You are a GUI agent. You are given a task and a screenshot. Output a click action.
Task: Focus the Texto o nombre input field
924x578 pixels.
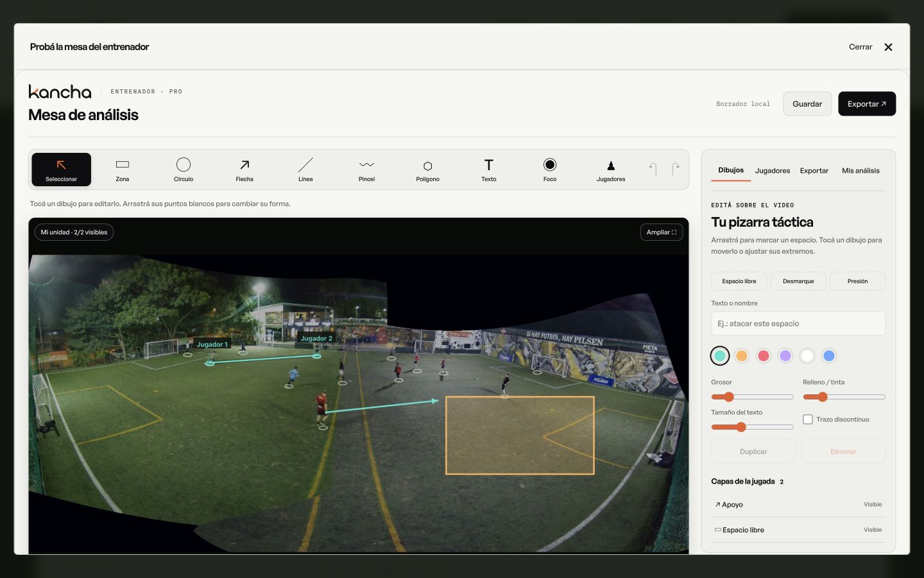798,324
